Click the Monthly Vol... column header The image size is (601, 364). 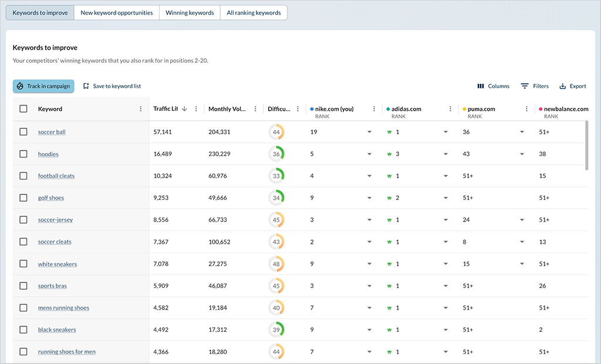[227, 109]
